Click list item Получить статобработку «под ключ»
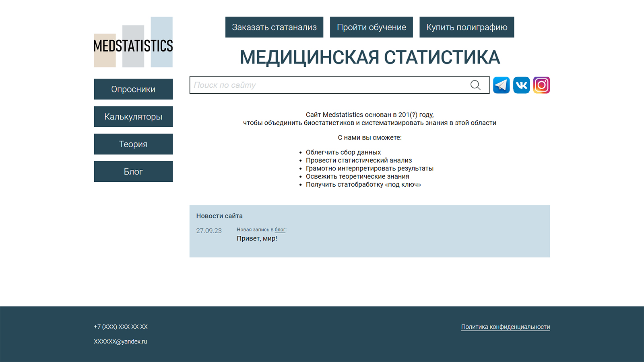 click(x=363, y=185)
